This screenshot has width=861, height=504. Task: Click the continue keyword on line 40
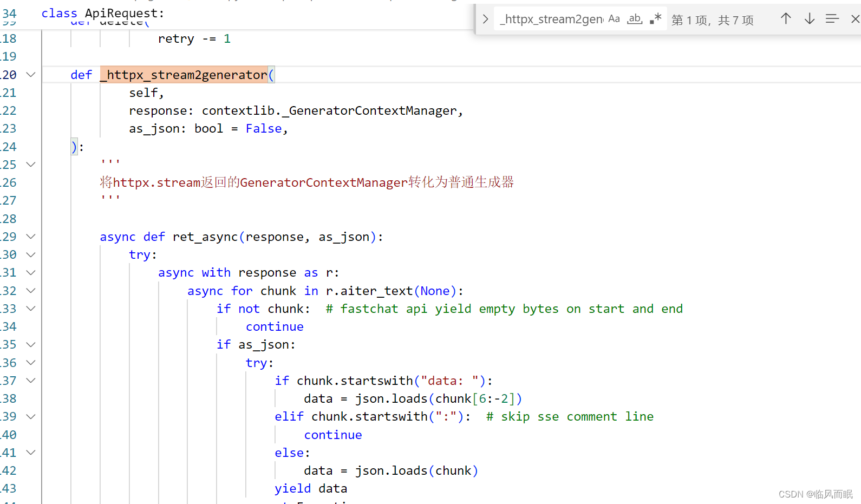(333, 435)
